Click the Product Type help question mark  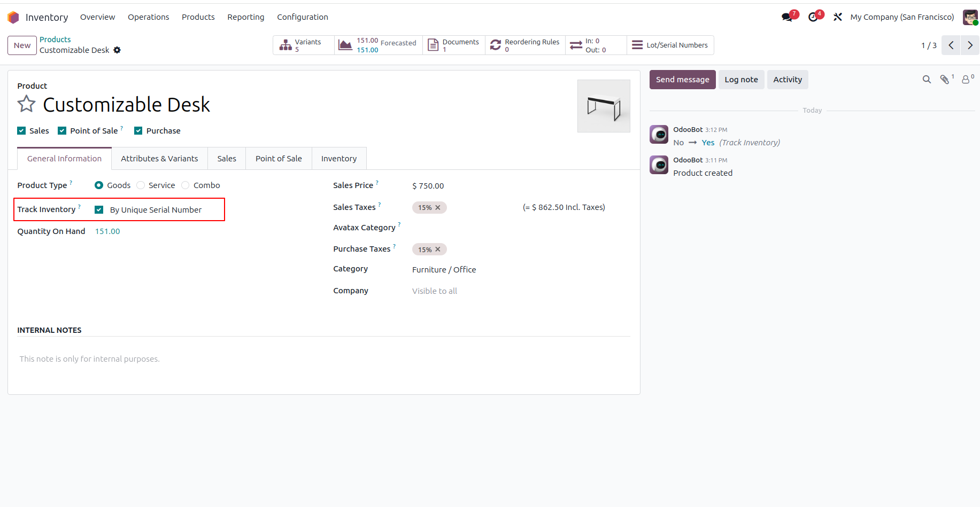tap(71, 182)
